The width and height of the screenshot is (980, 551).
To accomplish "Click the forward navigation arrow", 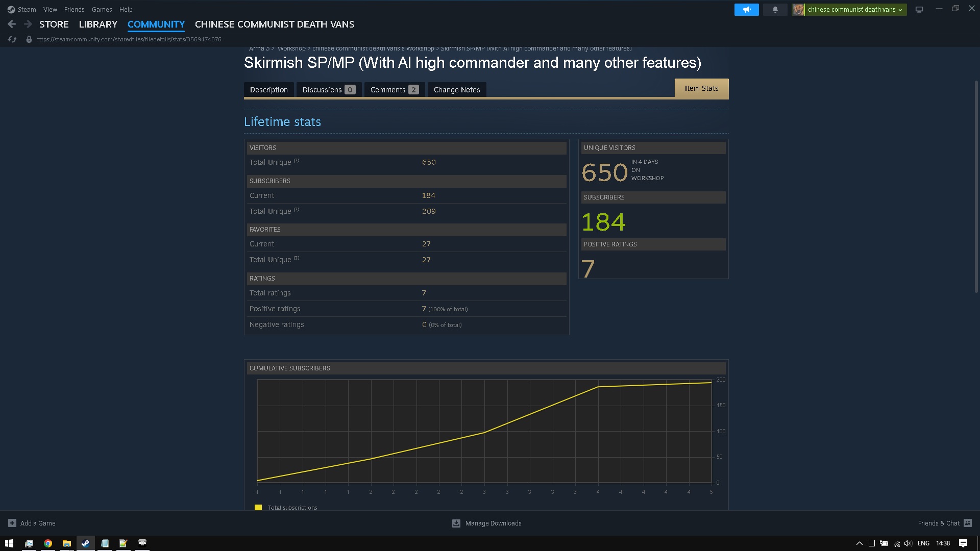I will [28, 24].
